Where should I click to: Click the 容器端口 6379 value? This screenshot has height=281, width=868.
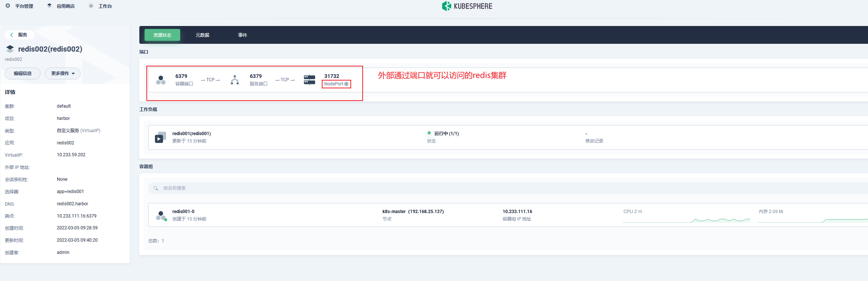181,76
